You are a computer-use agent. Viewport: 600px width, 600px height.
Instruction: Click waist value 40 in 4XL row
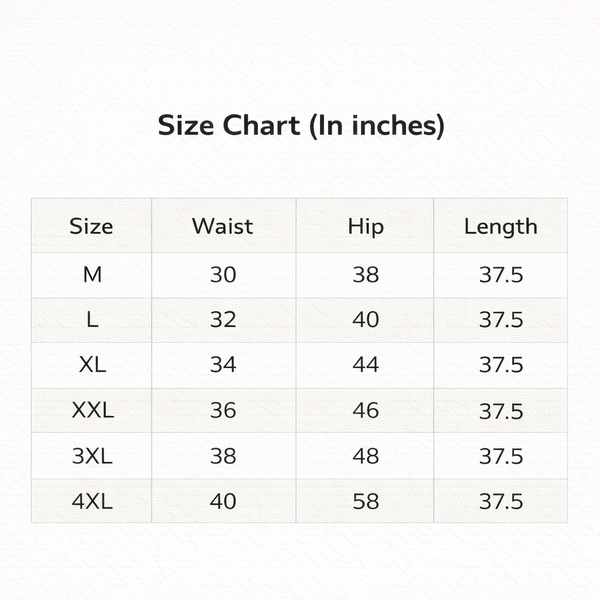click(223, 501)
